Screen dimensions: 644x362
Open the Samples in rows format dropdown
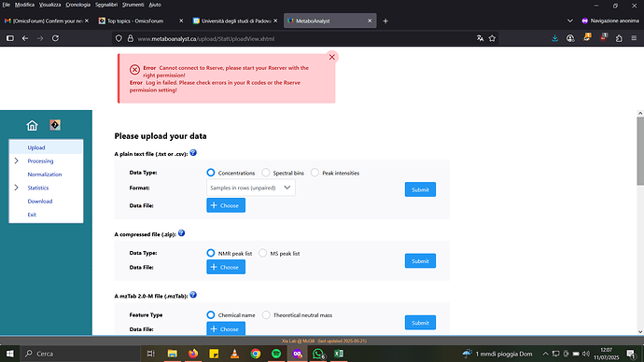coord(251,188)
